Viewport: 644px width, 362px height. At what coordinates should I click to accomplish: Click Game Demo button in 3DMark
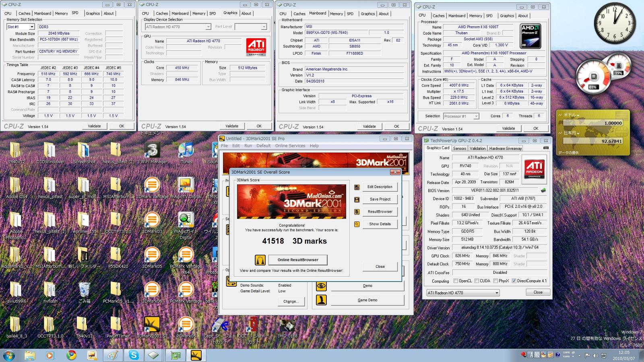[367, 300]
